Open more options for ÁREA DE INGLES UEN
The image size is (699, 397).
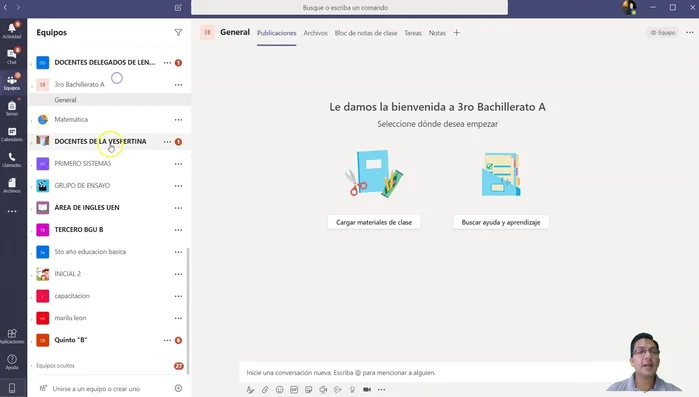(178, 208)
